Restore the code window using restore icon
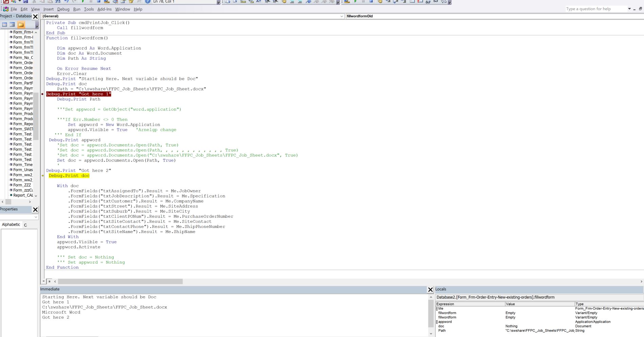 coord(640,9)
